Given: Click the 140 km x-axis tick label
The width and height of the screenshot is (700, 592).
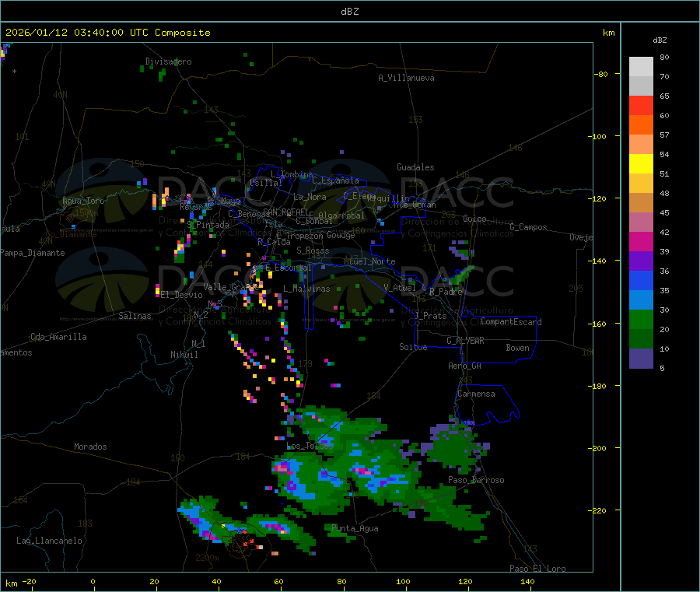Looking at the screenshot, I should tap(527, 581).
